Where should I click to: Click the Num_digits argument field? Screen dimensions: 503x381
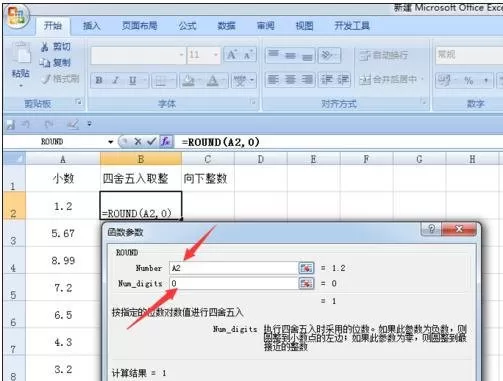[x=233, y=283]
